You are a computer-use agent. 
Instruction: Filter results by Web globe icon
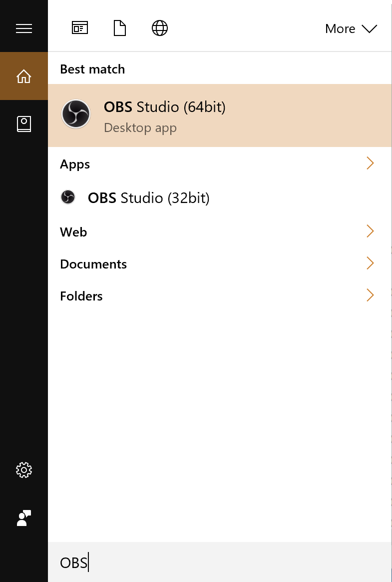pos(160,28)
